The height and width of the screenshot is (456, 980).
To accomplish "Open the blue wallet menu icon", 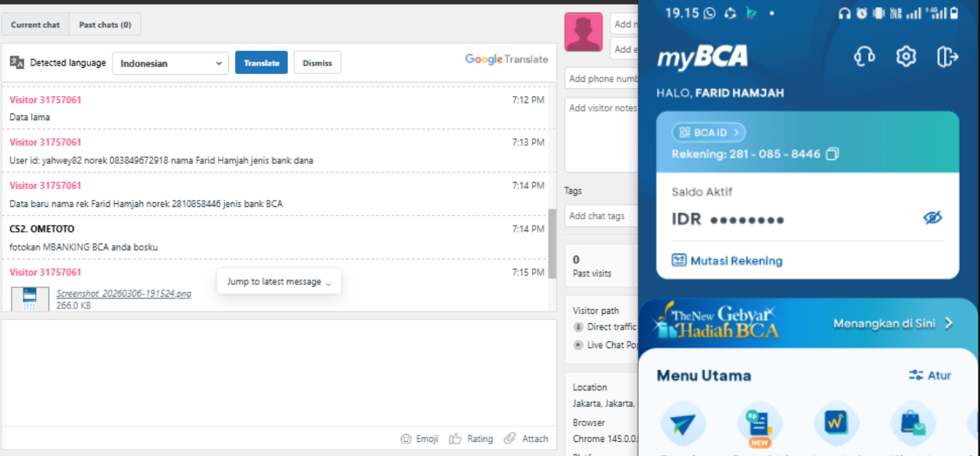I will tap(836, 424).
